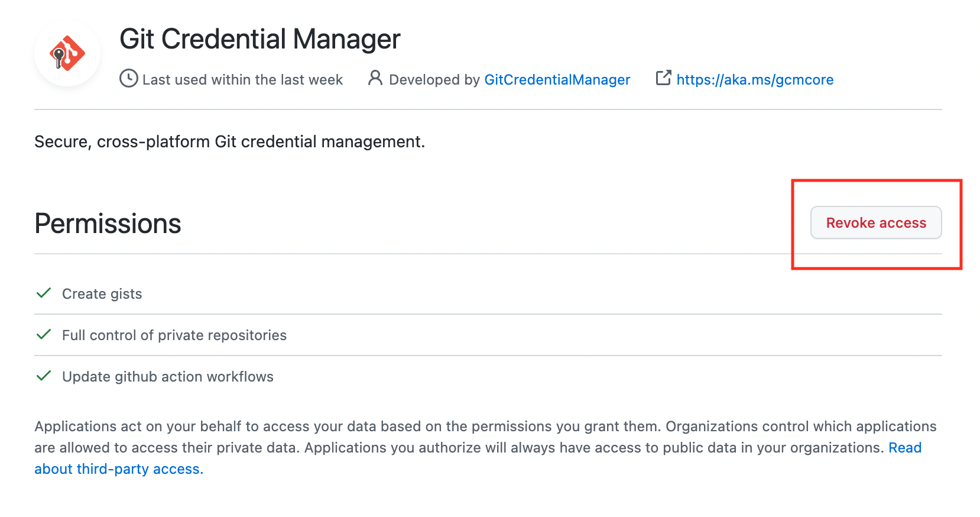Click the Applications act on your behalf paragraph

click(x=486, y=448)
